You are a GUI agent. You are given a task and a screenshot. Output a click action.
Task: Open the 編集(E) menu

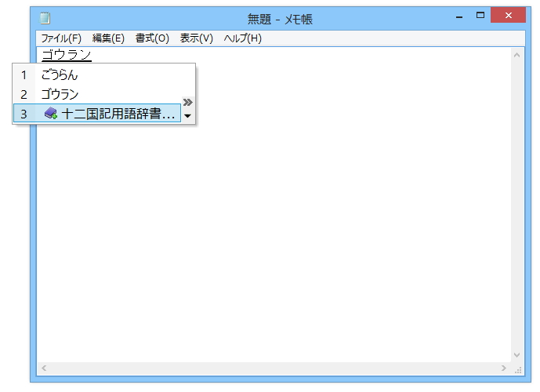108,38
